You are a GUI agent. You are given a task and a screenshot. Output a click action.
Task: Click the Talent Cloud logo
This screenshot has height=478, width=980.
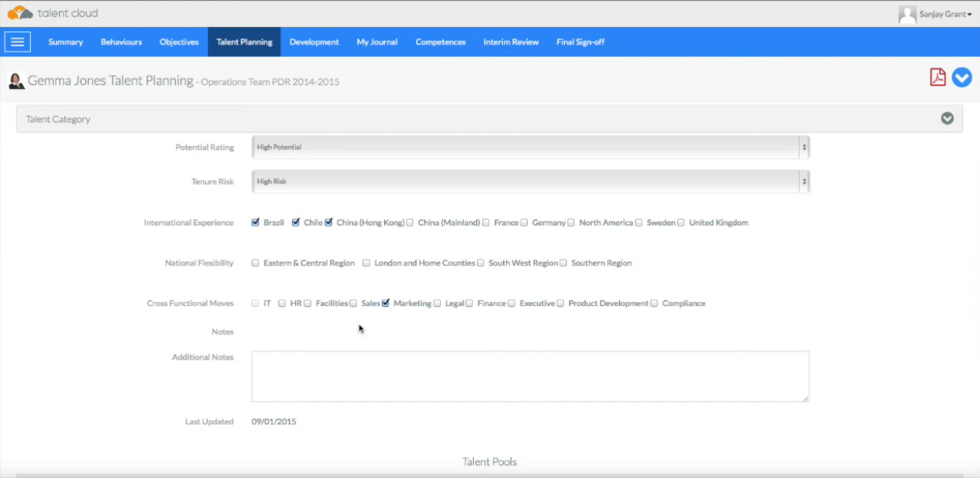click(x=52, y=13)
